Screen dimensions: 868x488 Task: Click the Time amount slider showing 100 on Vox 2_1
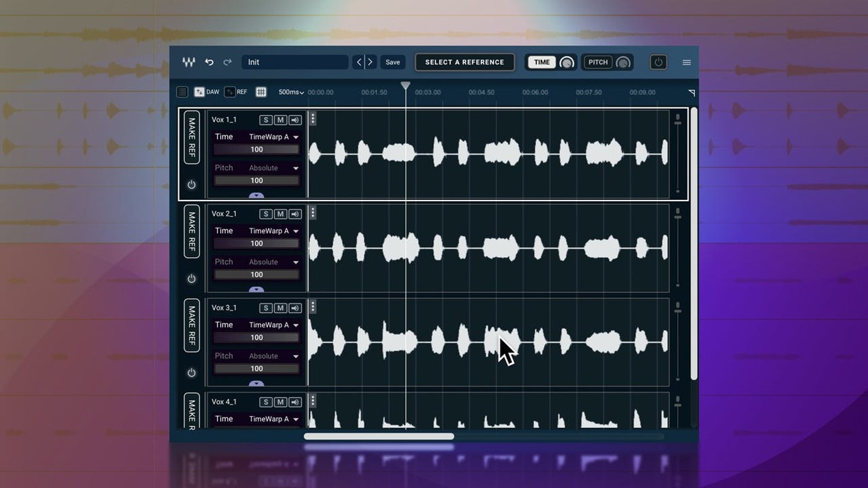[x=256, y=243]
